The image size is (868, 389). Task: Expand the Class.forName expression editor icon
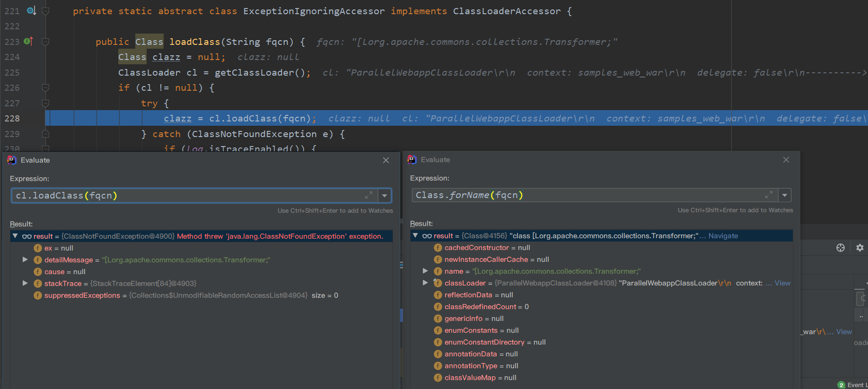[769, 195]
